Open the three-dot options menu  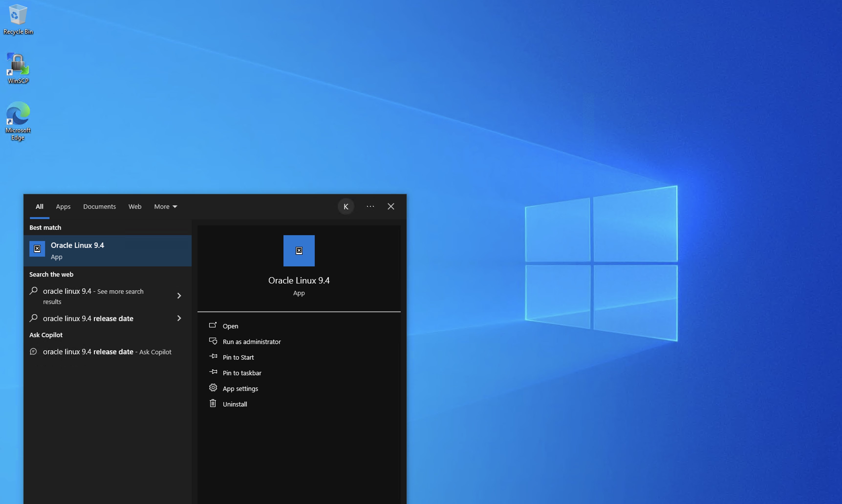tap(370, 207)
